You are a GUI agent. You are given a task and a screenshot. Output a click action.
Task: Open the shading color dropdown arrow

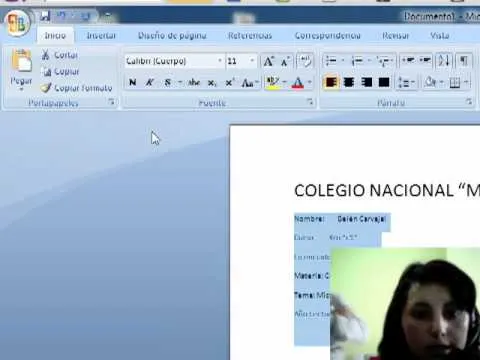tap(442, 82)
